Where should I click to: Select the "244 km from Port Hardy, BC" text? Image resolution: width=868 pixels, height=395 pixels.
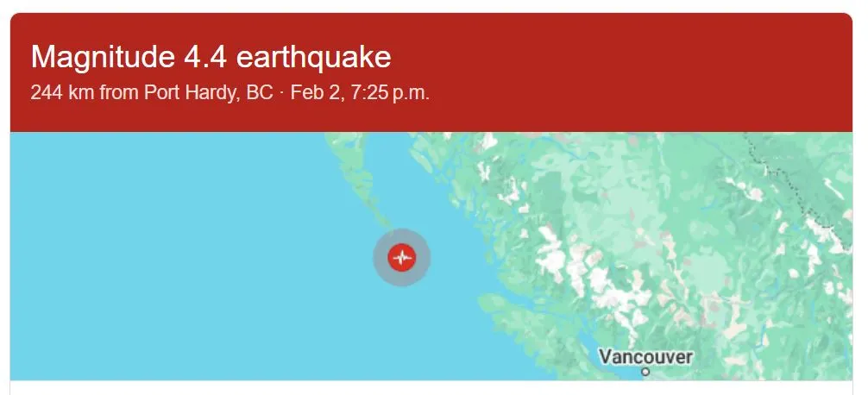(x=152, y=93)
